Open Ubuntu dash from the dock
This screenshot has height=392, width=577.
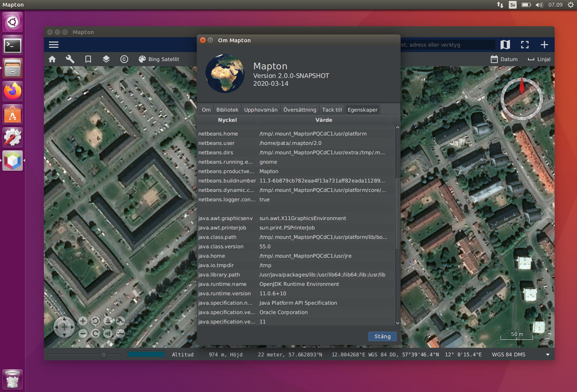13,22
